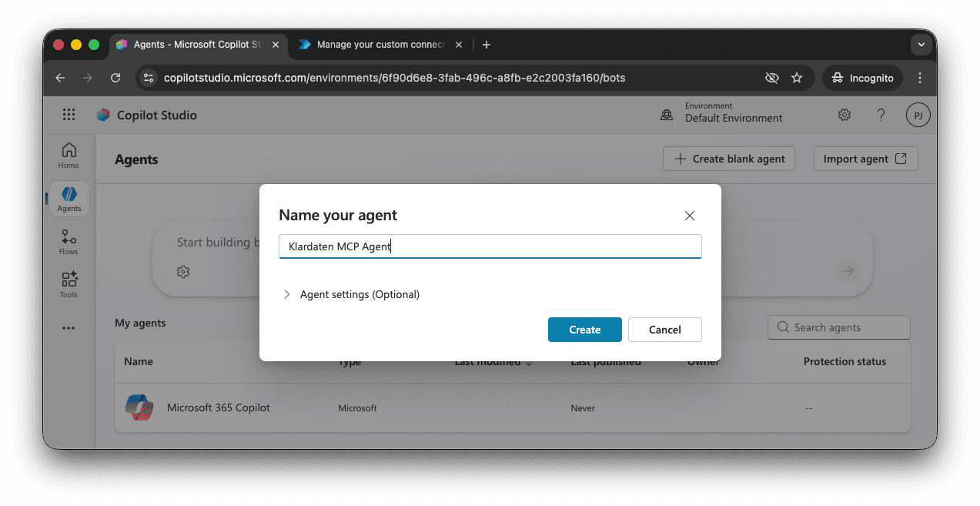Click the Protection status column header
Screen dimensions: 980x506
coord(845,361)
